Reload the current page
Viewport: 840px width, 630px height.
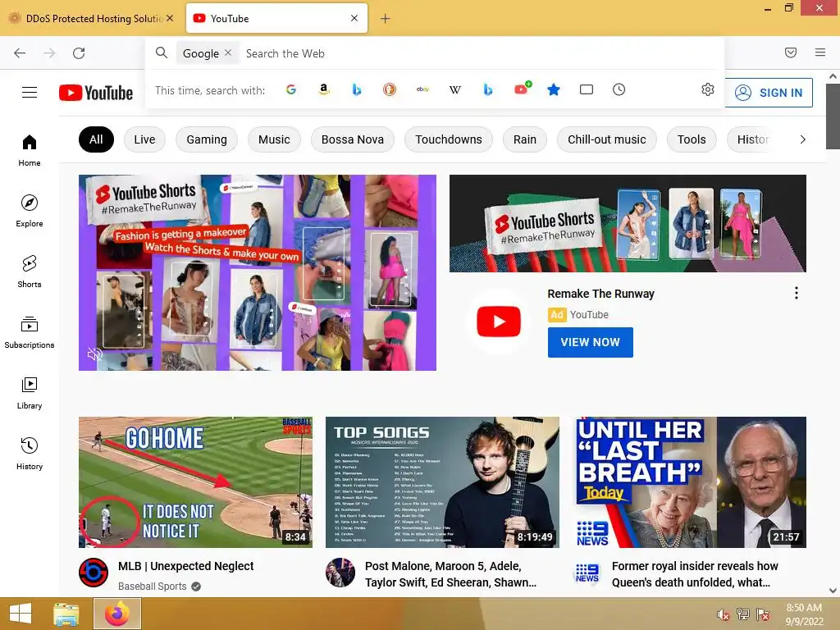[x=79, y=53]
